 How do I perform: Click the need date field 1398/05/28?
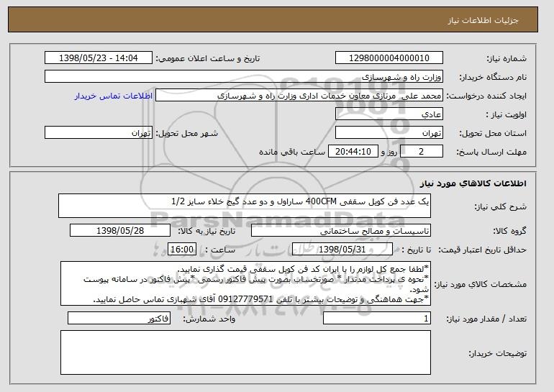(x=120, y=231)
